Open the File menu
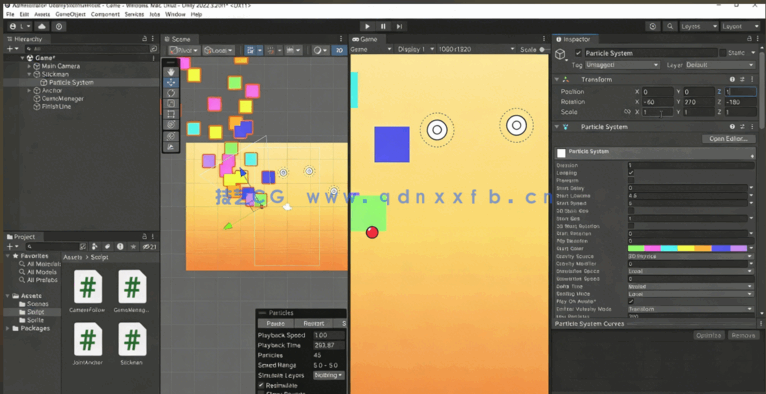The image size is (766, 394). click(10, 14)
